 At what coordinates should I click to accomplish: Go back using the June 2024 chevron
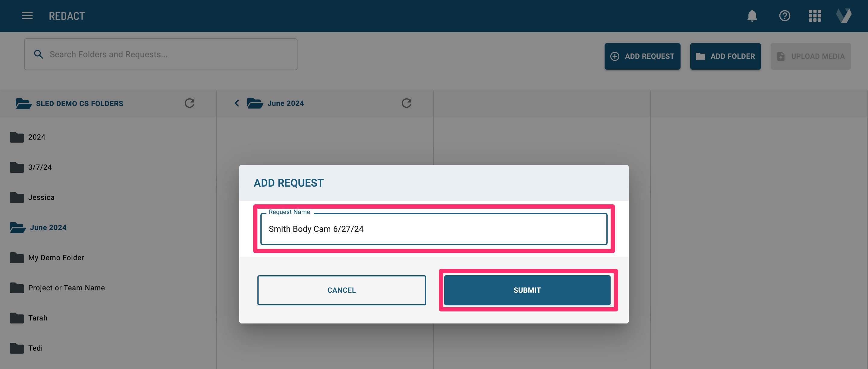[237, 103]
